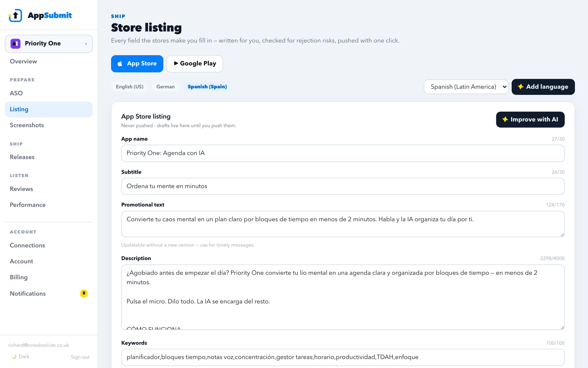
Task: Click the Description field label
Action: pos(136,258)
